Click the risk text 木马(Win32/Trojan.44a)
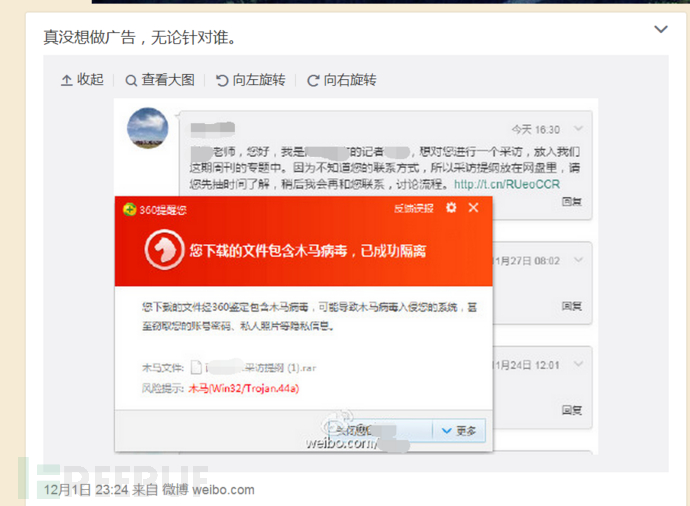The height and width of the screenshot is (506, 690). 244,389
